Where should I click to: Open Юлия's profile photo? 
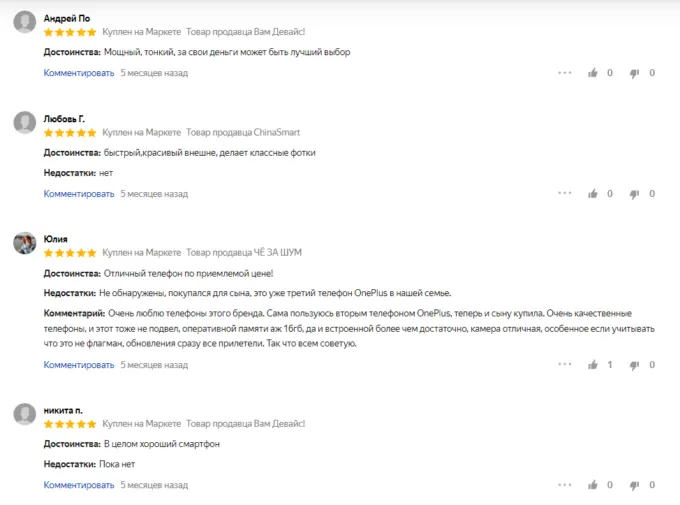point(25,244)
